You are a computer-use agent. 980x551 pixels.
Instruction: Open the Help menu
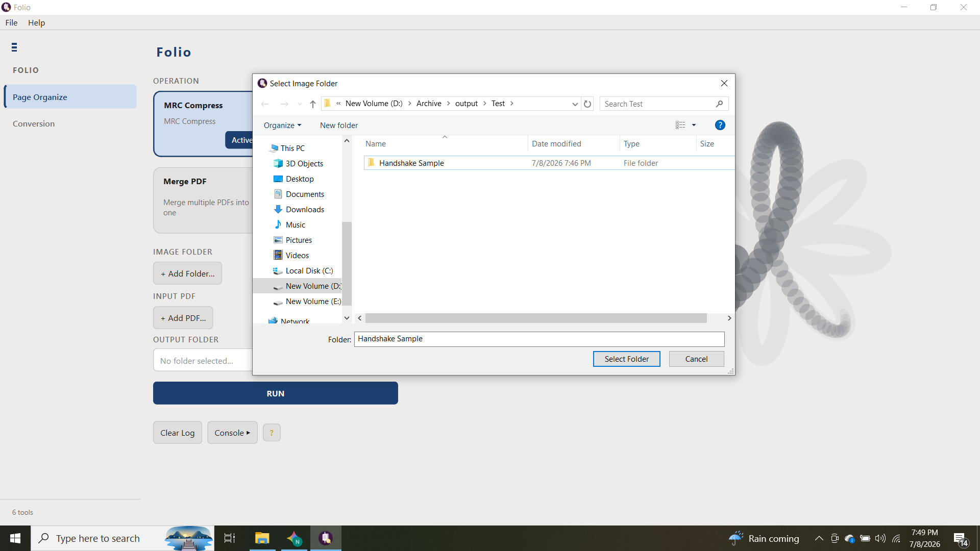(x=36, y=23)
